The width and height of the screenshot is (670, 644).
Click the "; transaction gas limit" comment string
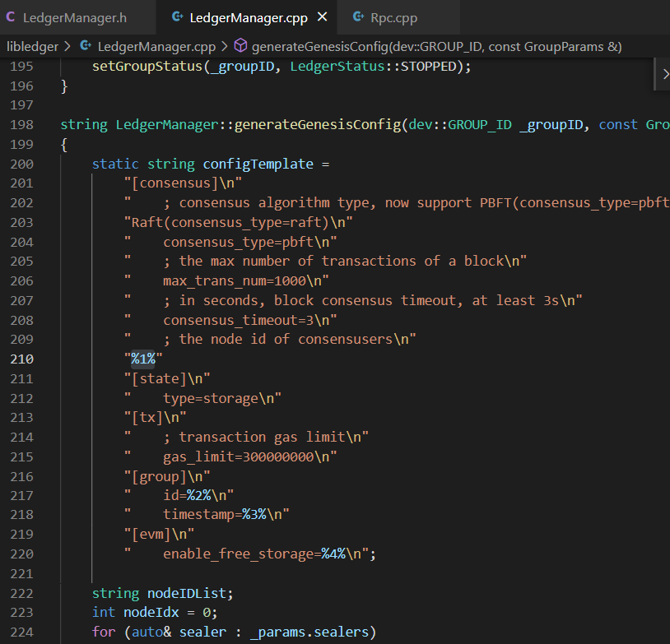[254, 438]
